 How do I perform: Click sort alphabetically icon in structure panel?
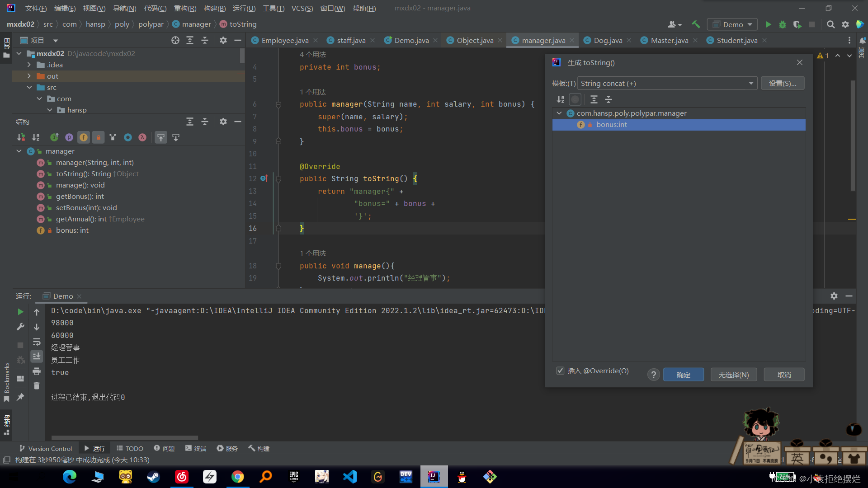(x=35, y=137)
